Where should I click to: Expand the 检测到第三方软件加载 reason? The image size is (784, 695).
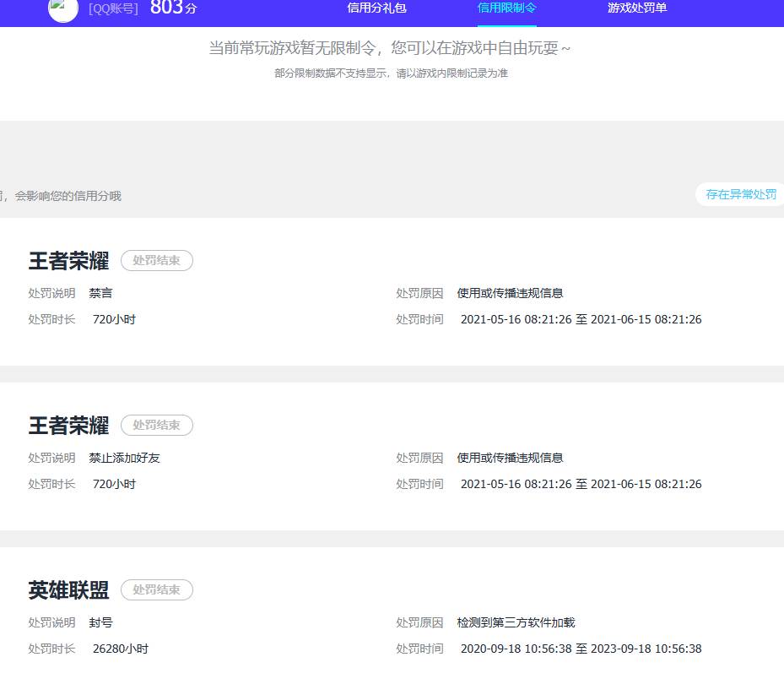pos(515,622)
